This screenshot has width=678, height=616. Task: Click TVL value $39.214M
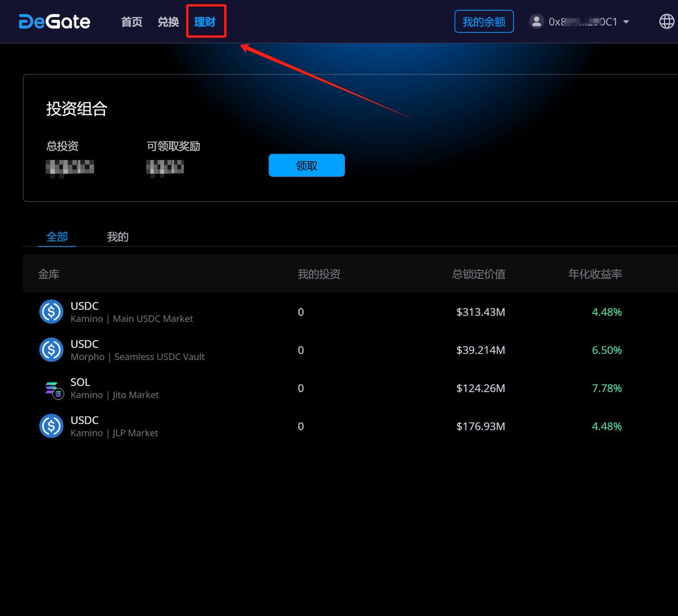click(x=481, y=350)
